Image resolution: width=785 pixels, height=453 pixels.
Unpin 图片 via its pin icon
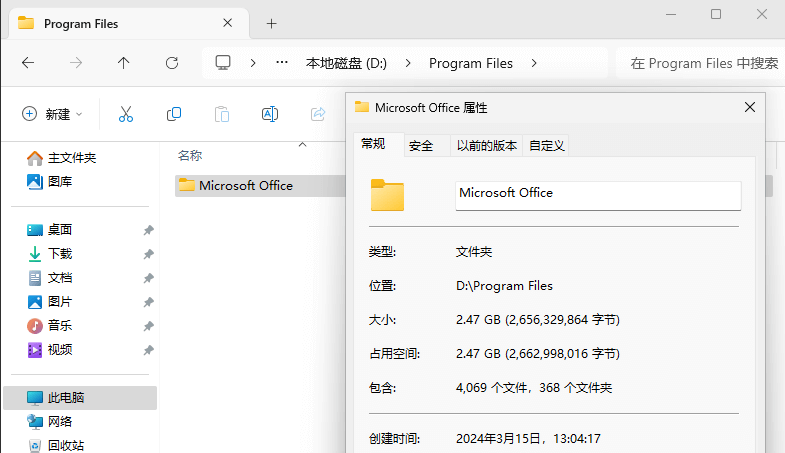[x=148, y=302]
